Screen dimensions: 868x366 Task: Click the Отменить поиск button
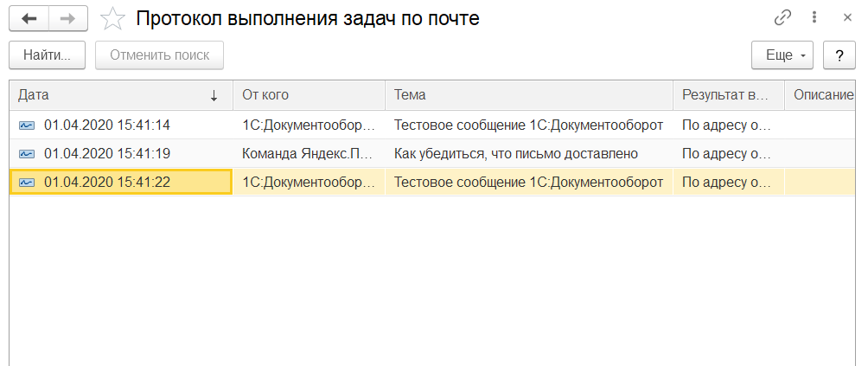point(159,55)
